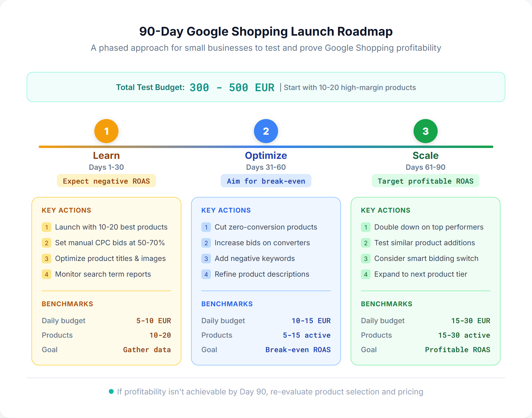Image resolution: width=532 pixels, height=418 pixels.
Task: Click the Day 90 re-evaluation note link
Action: 270,392
